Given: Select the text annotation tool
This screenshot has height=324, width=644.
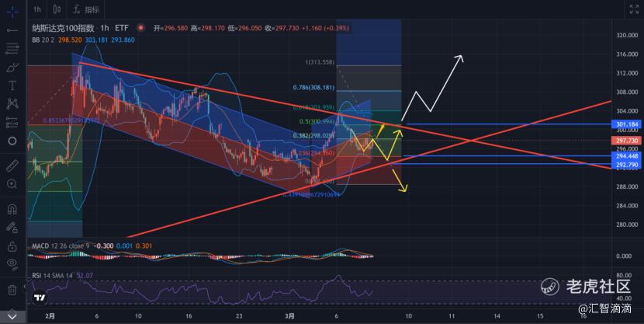Looking at the screenshot, I should coord(12,85).
